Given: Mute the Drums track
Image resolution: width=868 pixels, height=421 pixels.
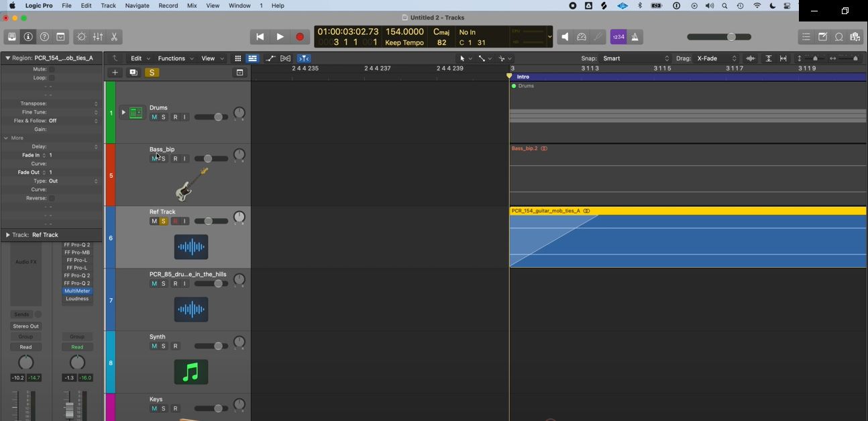Looking at the screenshot, I should click(154, 117).
